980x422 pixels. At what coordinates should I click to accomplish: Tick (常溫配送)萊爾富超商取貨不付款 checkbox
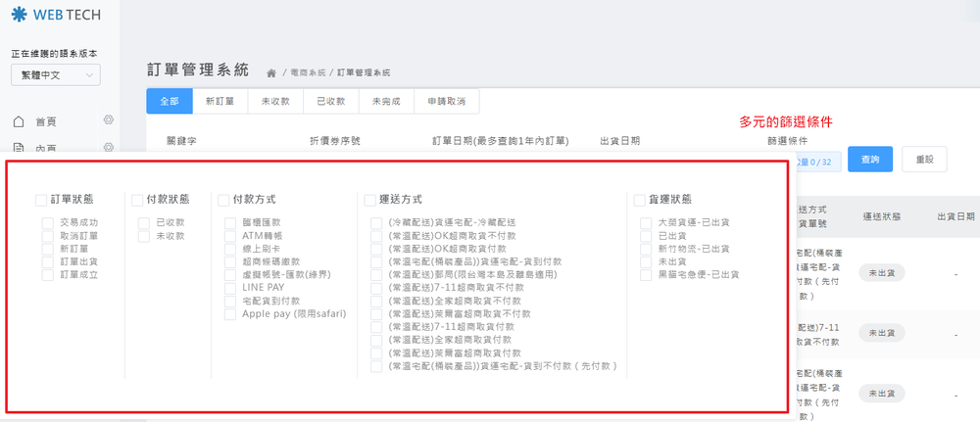pos(376,314)
